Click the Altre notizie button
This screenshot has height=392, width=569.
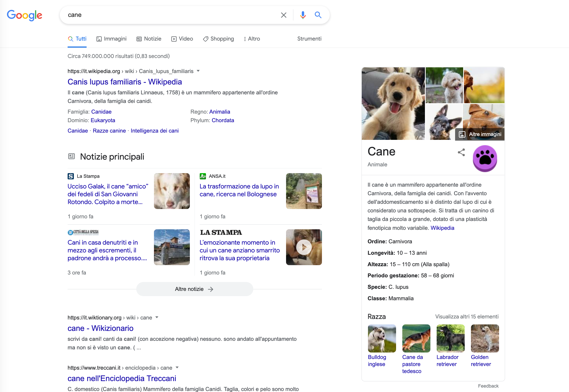coord(195,289)
